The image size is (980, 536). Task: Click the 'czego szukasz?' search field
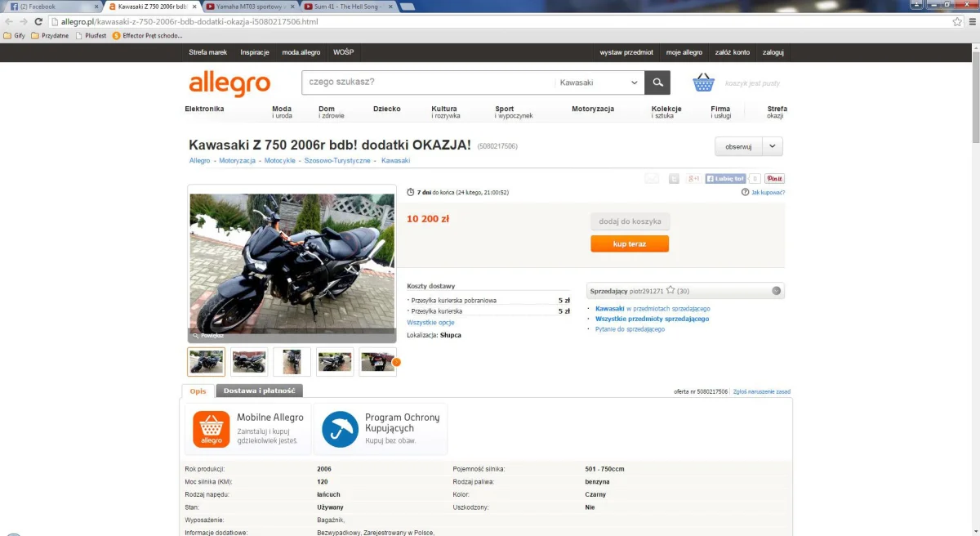click(427, 83)
